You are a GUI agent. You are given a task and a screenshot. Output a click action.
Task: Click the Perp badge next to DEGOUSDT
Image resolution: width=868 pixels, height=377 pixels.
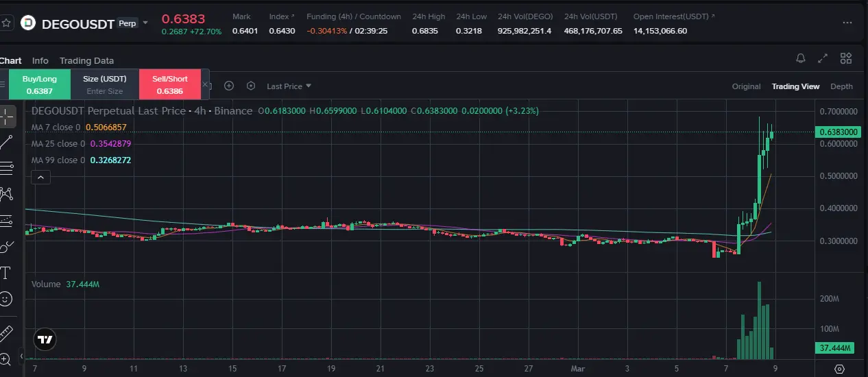(x=127, y=23)
